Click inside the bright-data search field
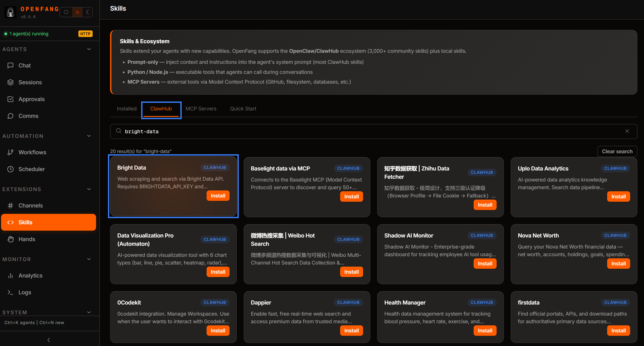 300,131
